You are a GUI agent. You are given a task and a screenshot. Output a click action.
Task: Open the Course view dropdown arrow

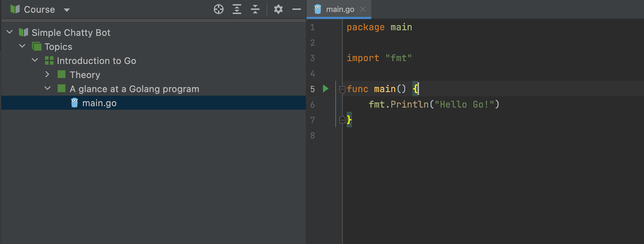[x=67, y=10]
